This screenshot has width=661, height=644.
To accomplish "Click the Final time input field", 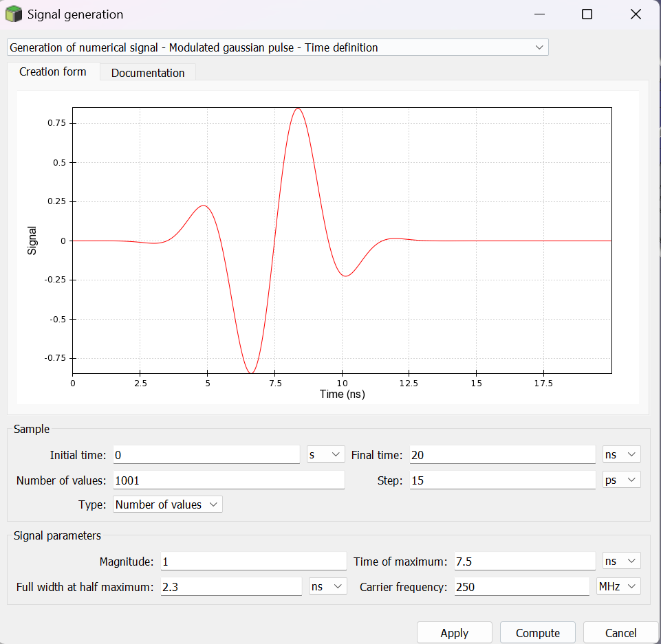I will 502,455.
